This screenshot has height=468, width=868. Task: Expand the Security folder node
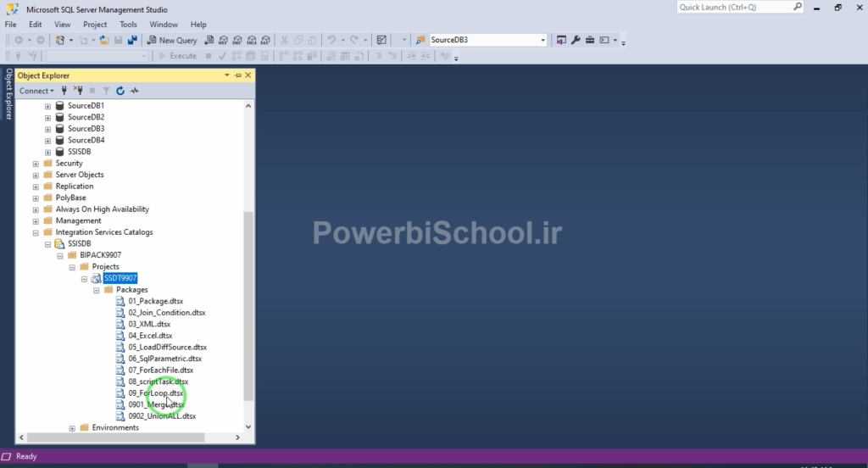coord(36,164)
